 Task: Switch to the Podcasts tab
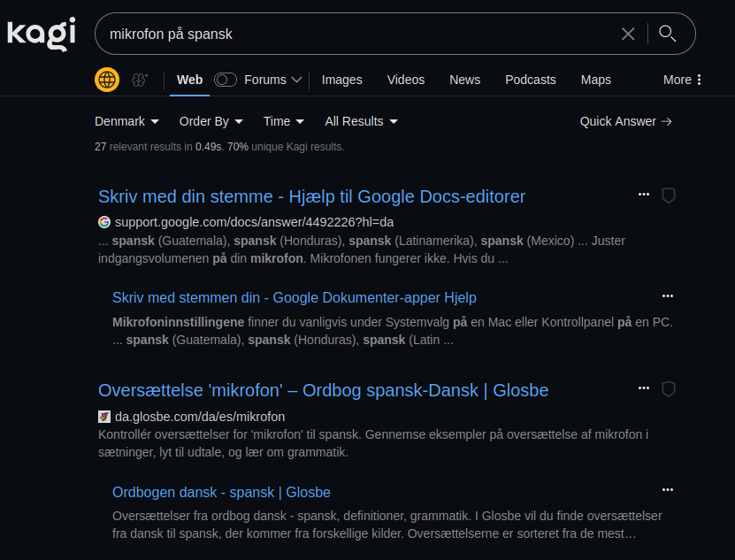click(530, 80)
